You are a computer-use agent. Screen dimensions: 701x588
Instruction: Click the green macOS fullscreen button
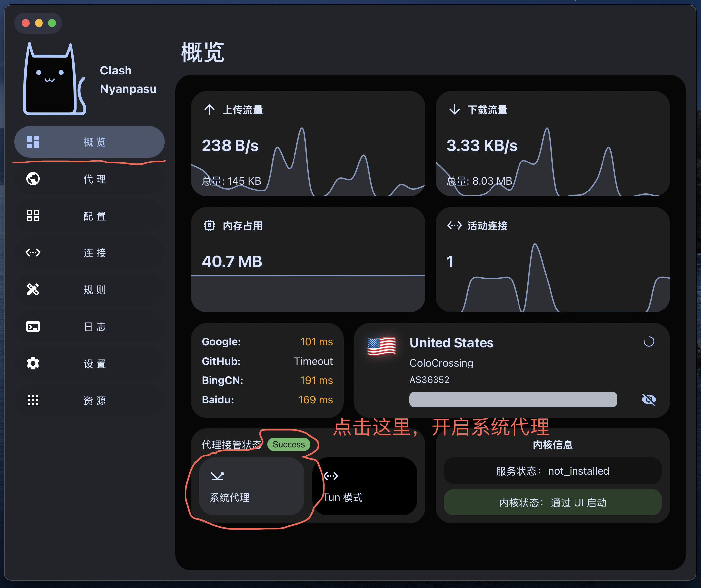[x=52, y=23]
